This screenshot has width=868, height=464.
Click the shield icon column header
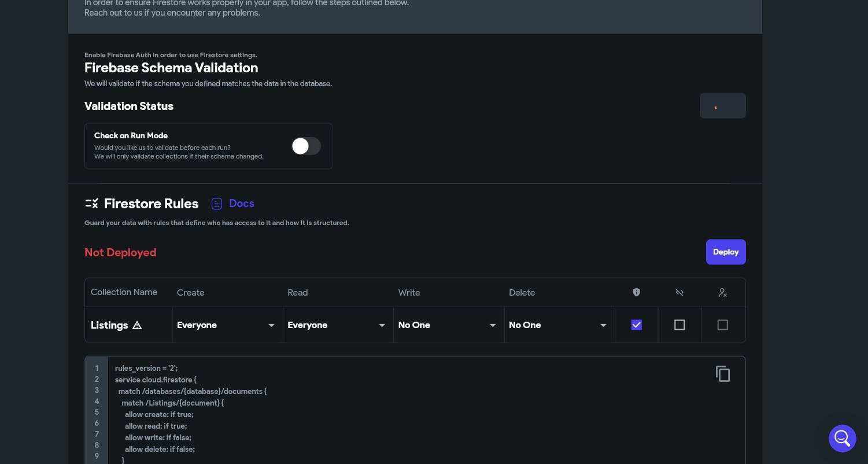click(x=636, y=293)
